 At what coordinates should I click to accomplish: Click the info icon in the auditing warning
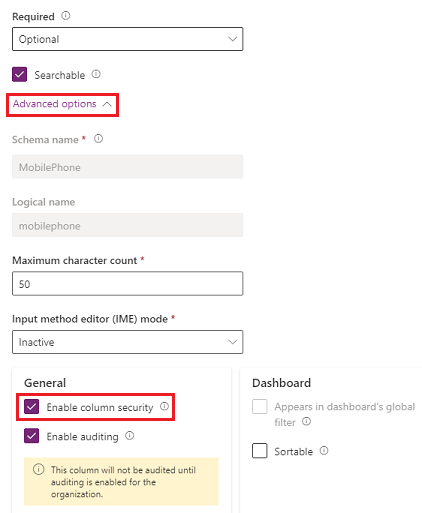tap(39, 469)
